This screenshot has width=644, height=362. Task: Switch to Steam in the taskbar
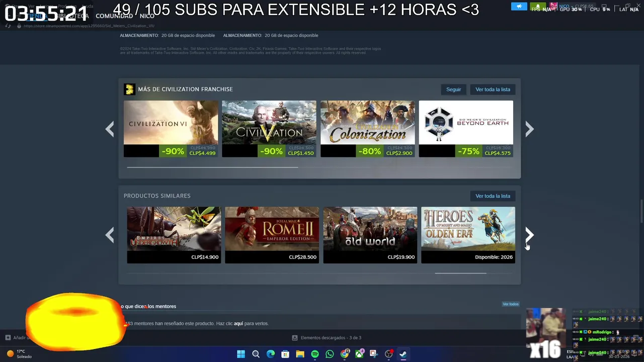(x=403, y=354)
